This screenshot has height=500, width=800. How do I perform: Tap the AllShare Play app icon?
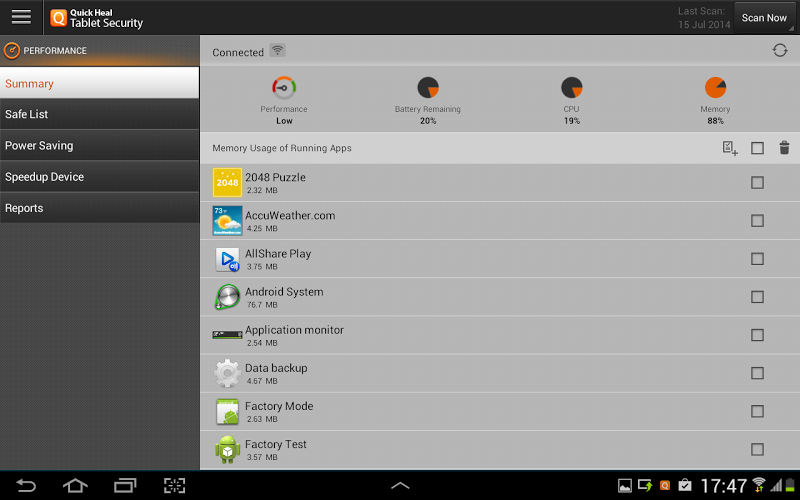pyautogui.click(x=227, y=259)
